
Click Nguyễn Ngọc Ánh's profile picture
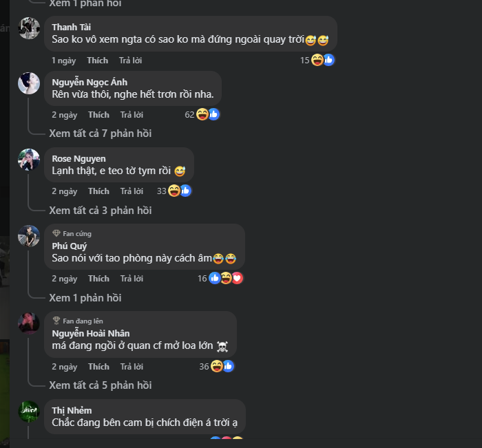(29, 83)
